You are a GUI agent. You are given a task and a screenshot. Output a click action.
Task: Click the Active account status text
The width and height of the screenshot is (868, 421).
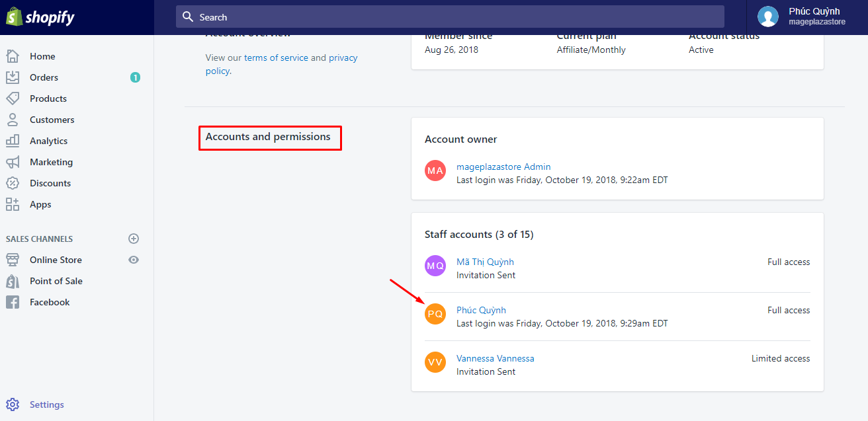tap(701, 50)
